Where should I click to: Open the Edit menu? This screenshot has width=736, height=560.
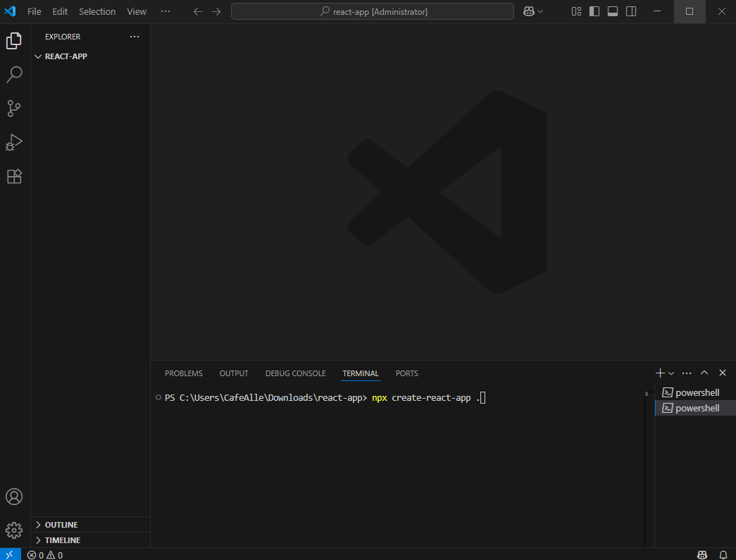[x=60, y=12]
